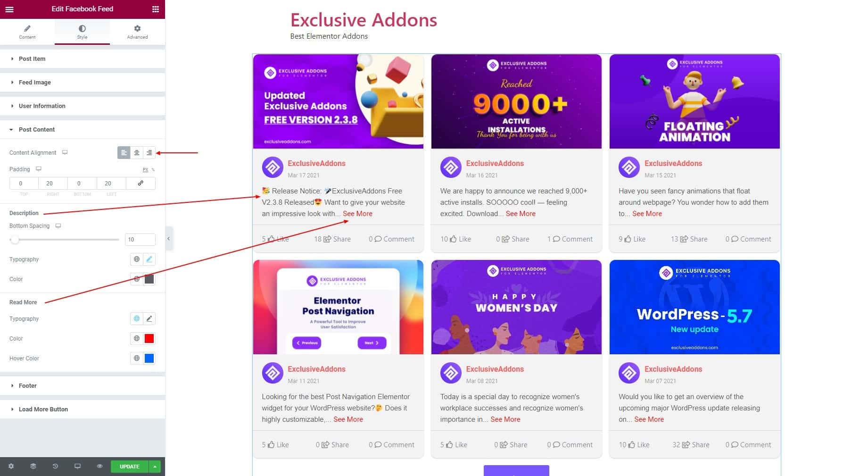Click the Bottom Spacing value field
This screenshot has width=868, height=476.
[x=140, y=240]
